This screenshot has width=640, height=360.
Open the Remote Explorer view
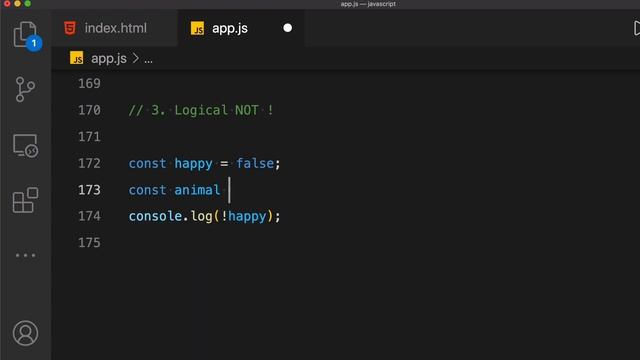point(25,146)
